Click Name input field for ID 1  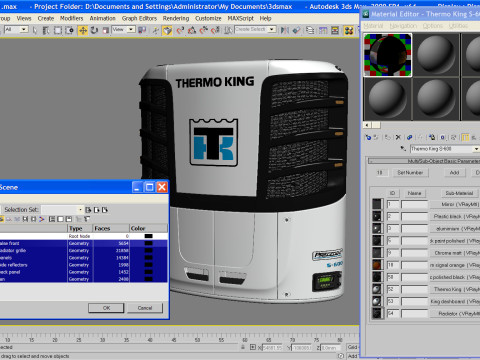pyautogui.click(x=414, y=204)
